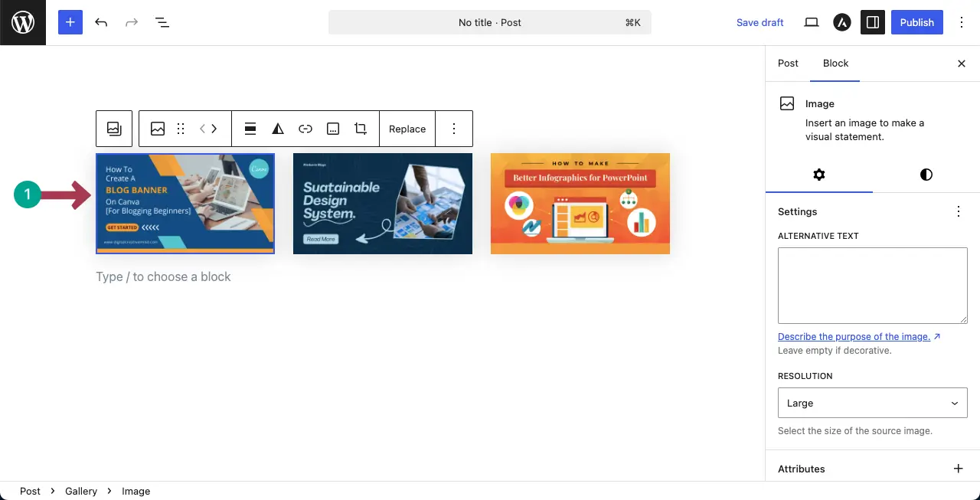The image size is (980, 500).
Task: Apply a duotone filter to the image
Action: (x=278, y=129)
